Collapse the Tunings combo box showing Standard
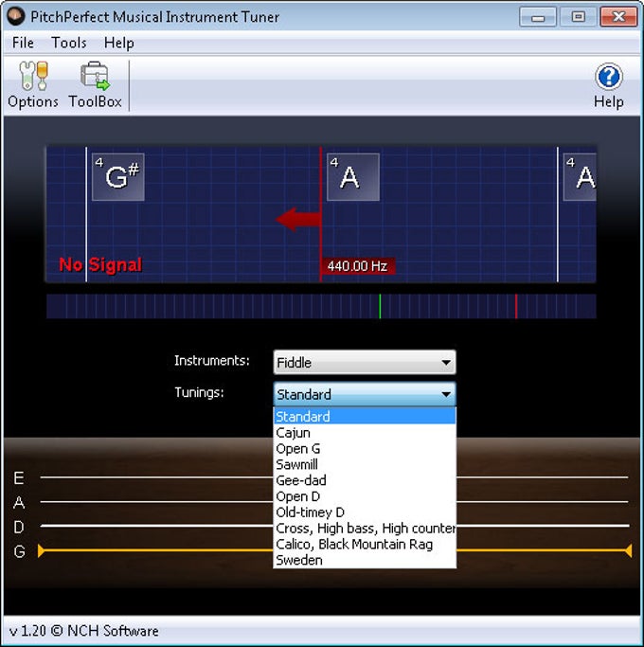644x647 pixels. [365, 394]
